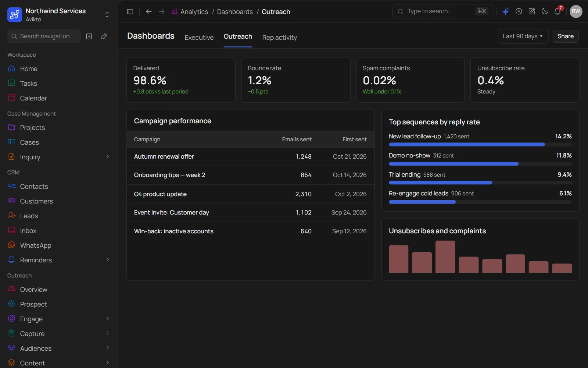Click the New lead follow-up progress bar
This screenshot has height=368, width=588.
480,145
